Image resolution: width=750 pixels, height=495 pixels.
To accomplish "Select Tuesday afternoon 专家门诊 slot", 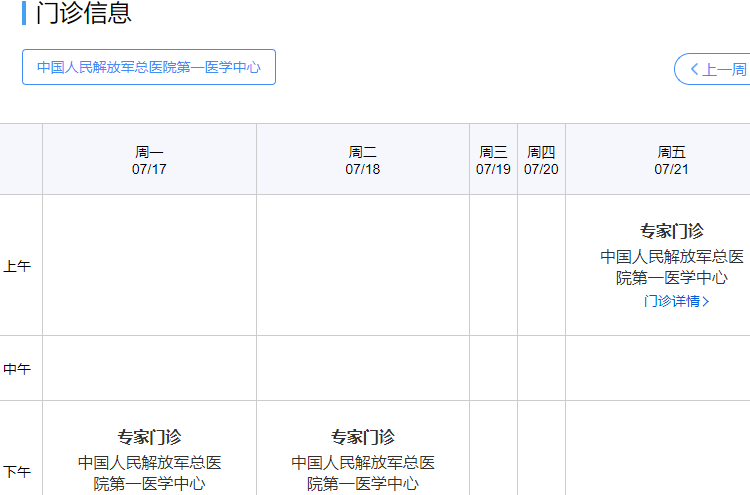I will 363,437.
